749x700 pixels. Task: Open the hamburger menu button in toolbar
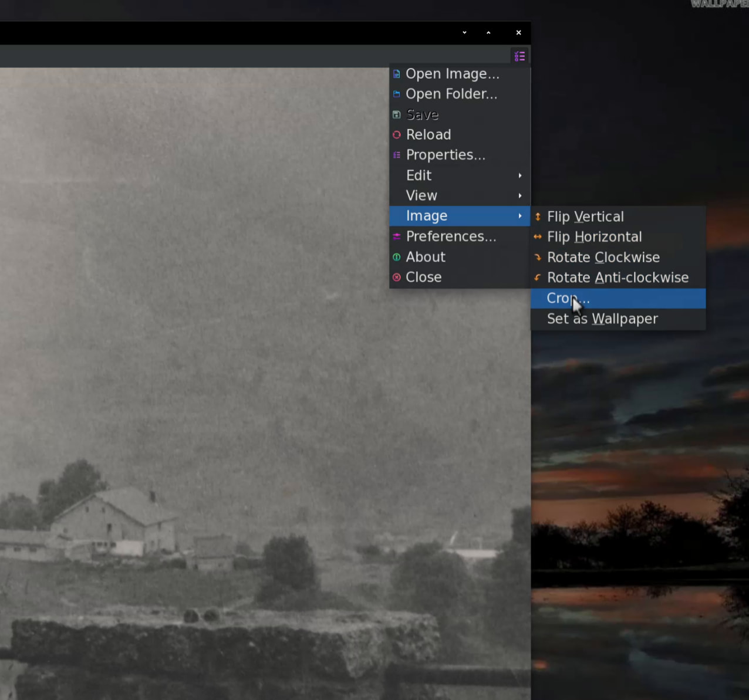pyautogui.click(x=519, y=56)
